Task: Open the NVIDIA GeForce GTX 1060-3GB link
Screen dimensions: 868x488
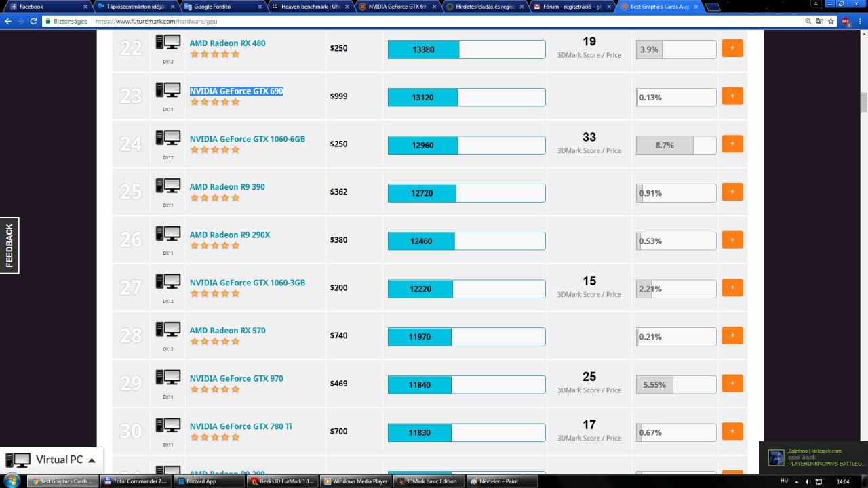Action: pos(248,283)
